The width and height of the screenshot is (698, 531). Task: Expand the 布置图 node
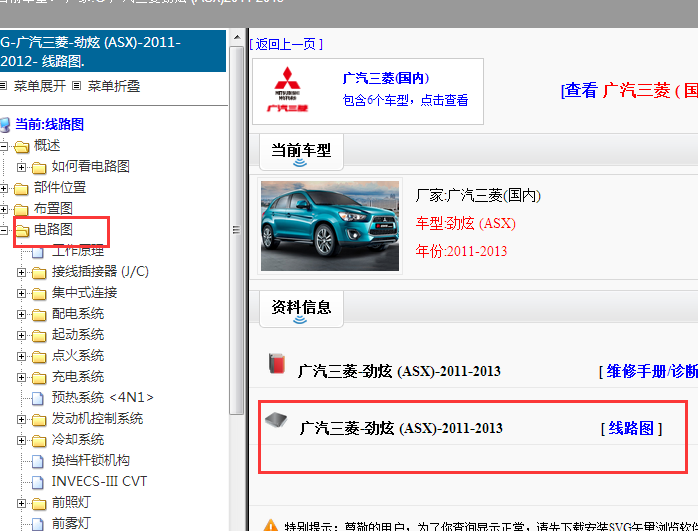tap(3, 209)
